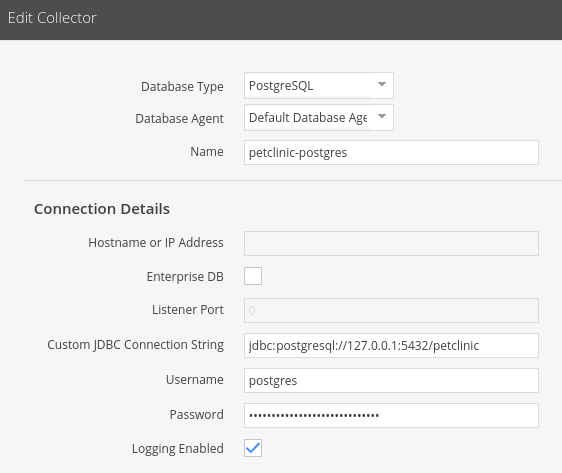The height and width of the screenshot is (473, 562).
Task: Click the Custom JDBC Connection String field
Action: (391, 345)
